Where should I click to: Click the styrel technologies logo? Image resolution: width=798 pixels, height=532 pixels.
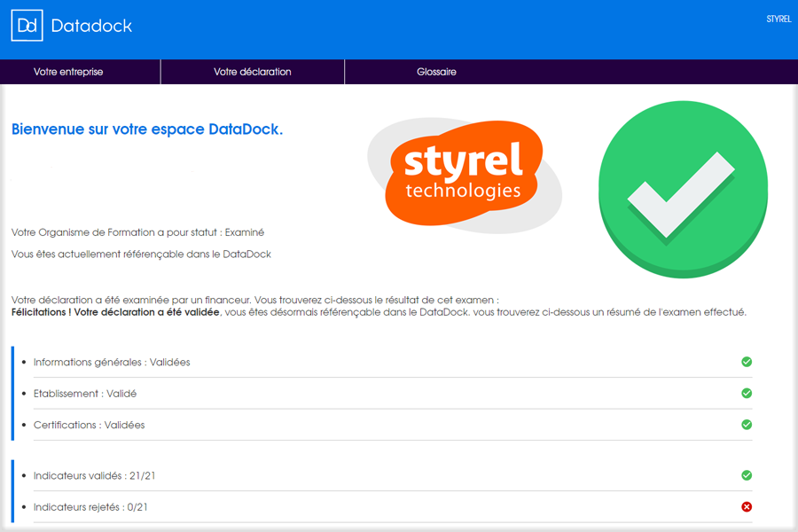(464, 174)
